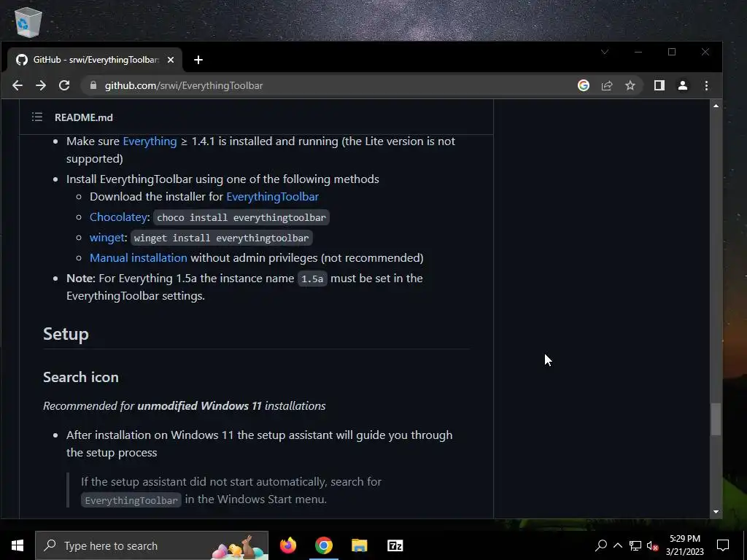Image resolution: width=747 pixels, height=560 pixels.
Task: Open muted volume tray icon
Action: [652, 545]
